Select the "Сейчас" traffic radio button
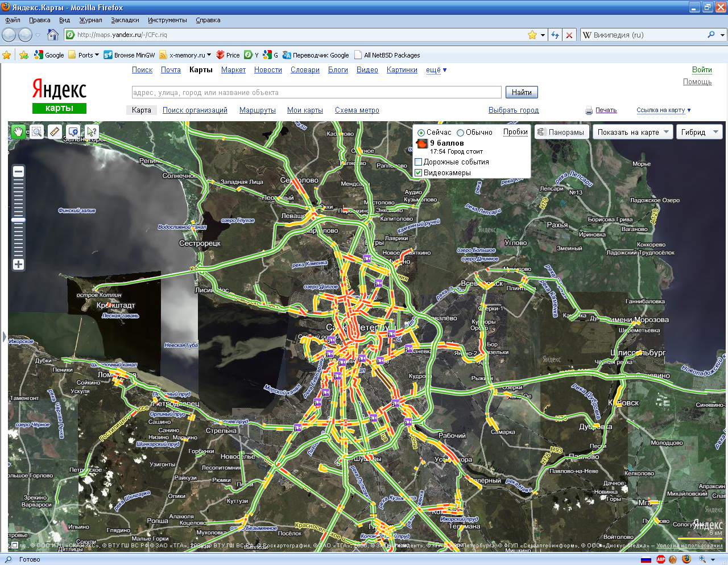 click(421, 133)
